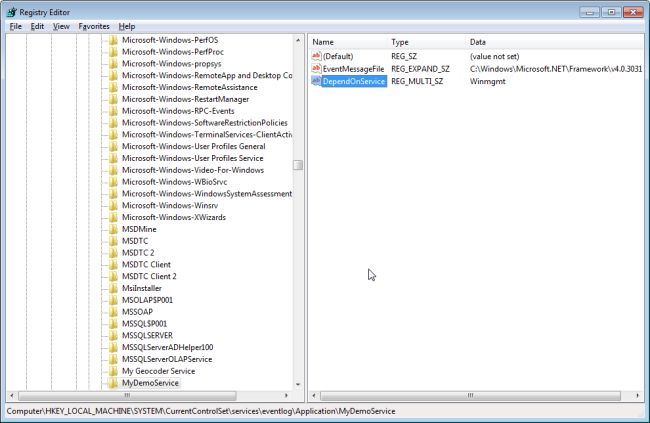
Task: Maximize the Registry Editor window
Action: 611,12
